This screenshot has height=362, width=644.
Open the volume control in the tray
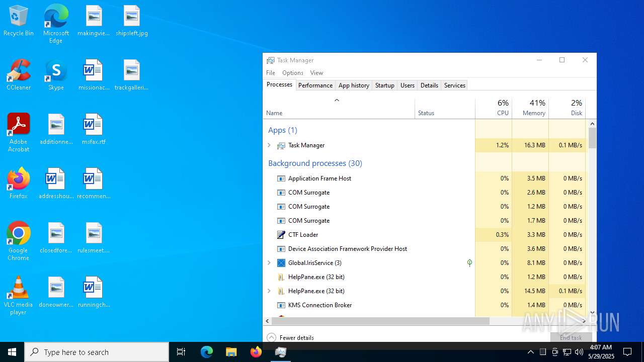(x=579, y=352)
